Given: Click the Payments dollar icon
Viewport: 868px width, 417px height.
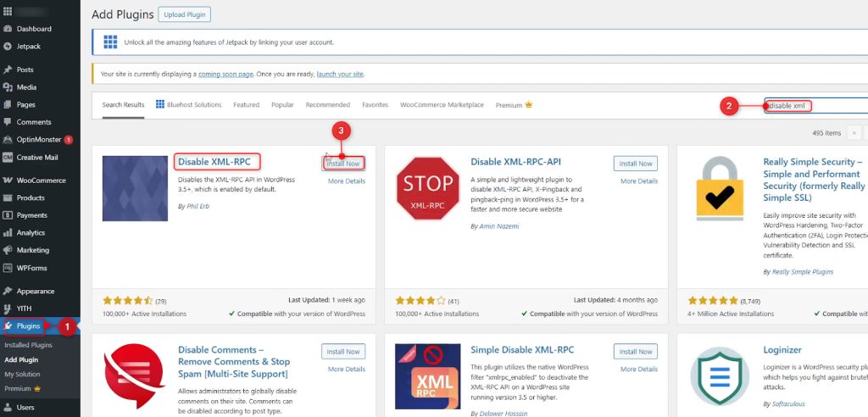Looking at the screenshot, I should coord(7,215).
